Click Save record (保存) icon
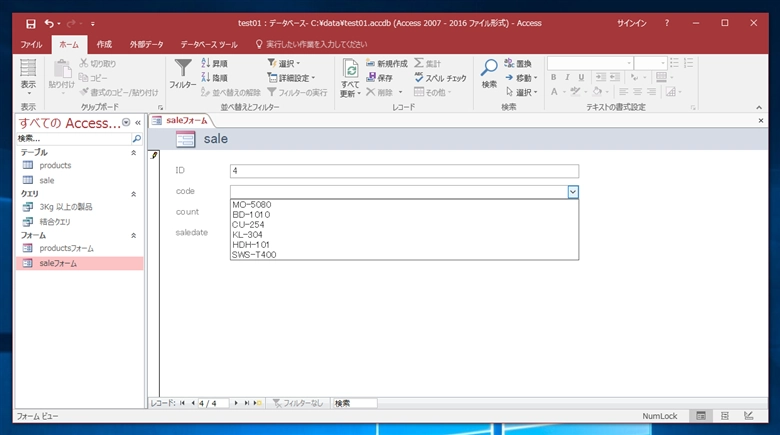This screenshot has height=435, width=780. (x=371, y=78)
